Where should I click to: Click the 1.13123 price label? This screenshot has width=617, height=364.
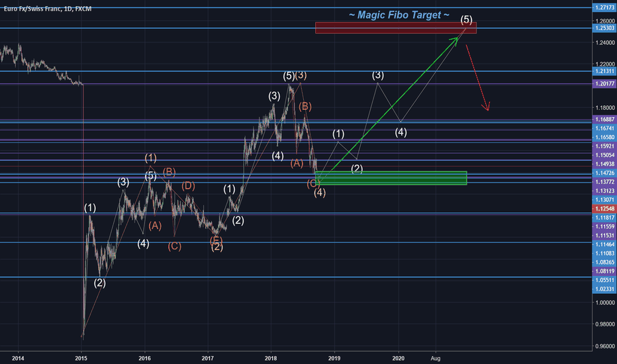tap(604, 191)
